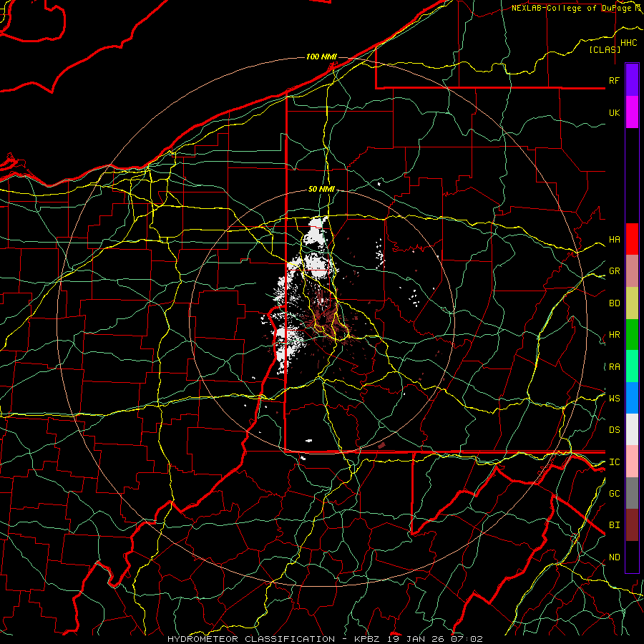Click the WS legend label text

tap(614, 399)
